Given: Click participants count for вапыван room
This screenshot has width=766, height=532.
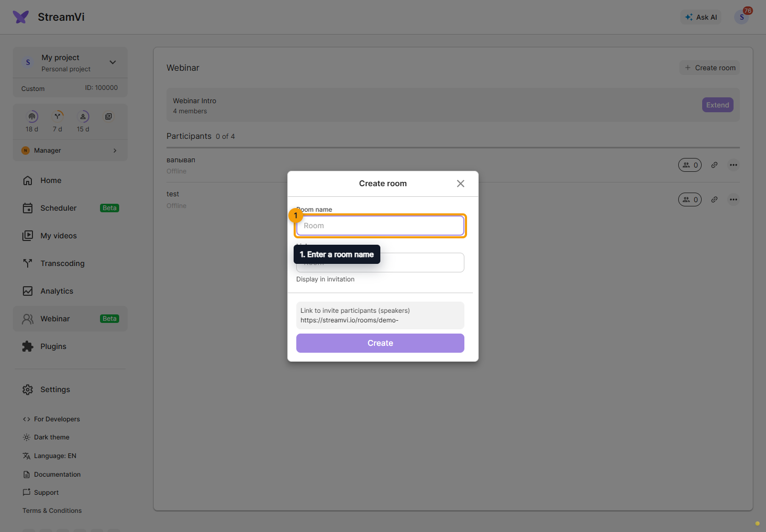Looking at the screenshot, I should 690,165.
